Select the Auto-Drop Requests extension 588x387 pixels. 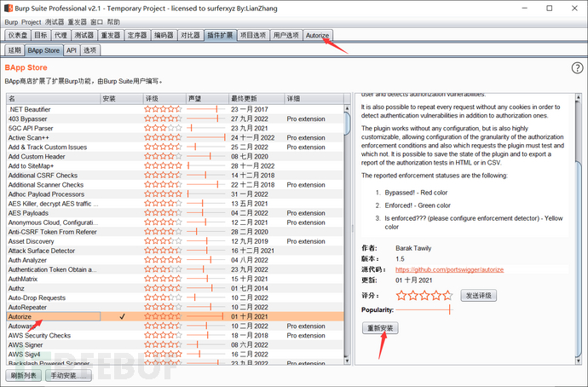tap(176, 297)
